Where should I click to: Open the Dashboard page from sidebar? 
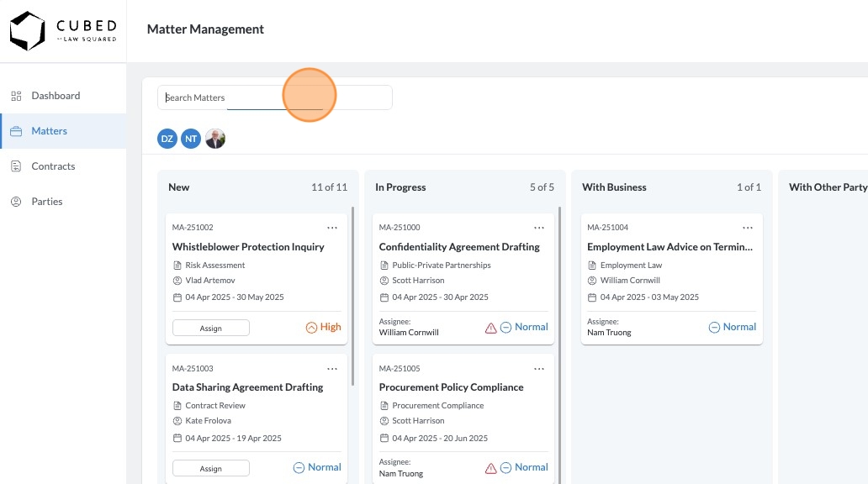[x=56, y=96]
